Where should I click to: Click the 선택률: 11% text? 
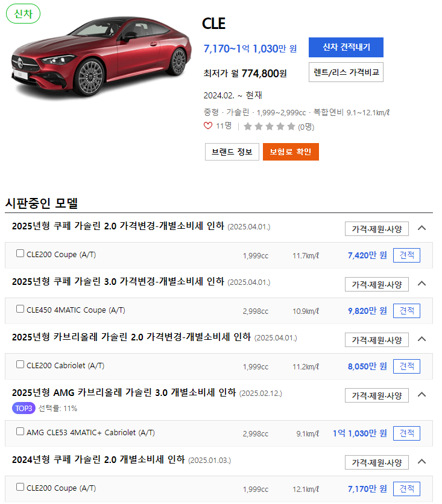pos(58,409)
